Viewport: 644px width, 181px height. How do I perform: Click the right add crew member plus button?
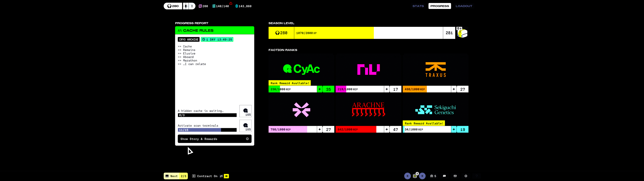422,176
